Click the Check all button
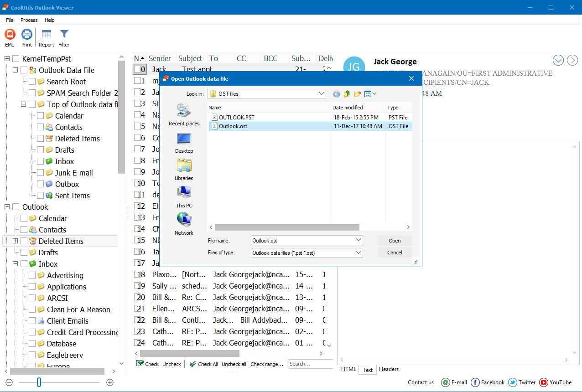This screenshot has height=392, width=582. (203, 364)
